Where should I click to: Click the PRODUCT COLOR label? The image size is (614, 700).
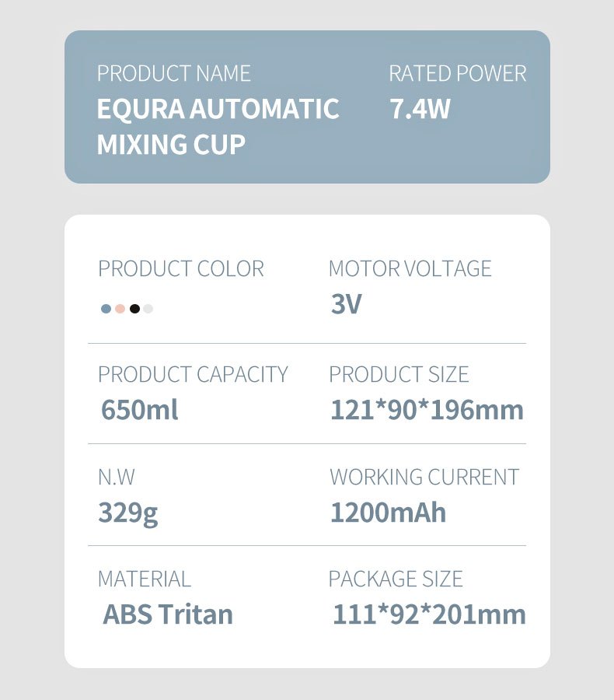tap(181, 269)
